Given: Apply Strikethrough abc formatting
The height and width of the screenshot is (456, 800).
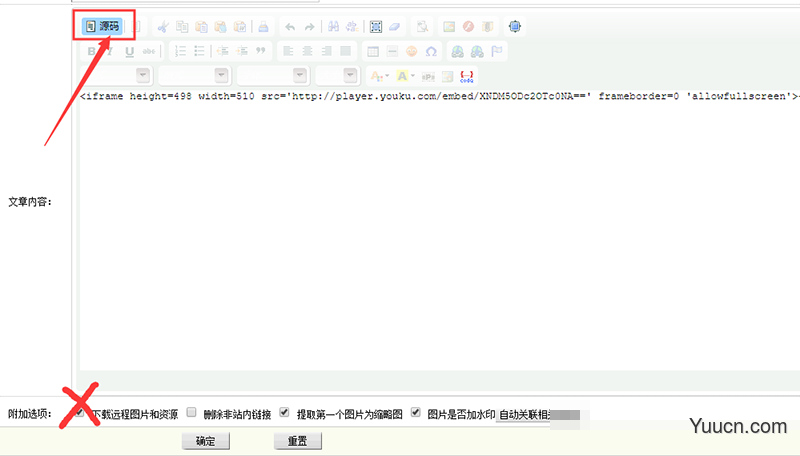Looking at the screenshot, I should [149, 51].
